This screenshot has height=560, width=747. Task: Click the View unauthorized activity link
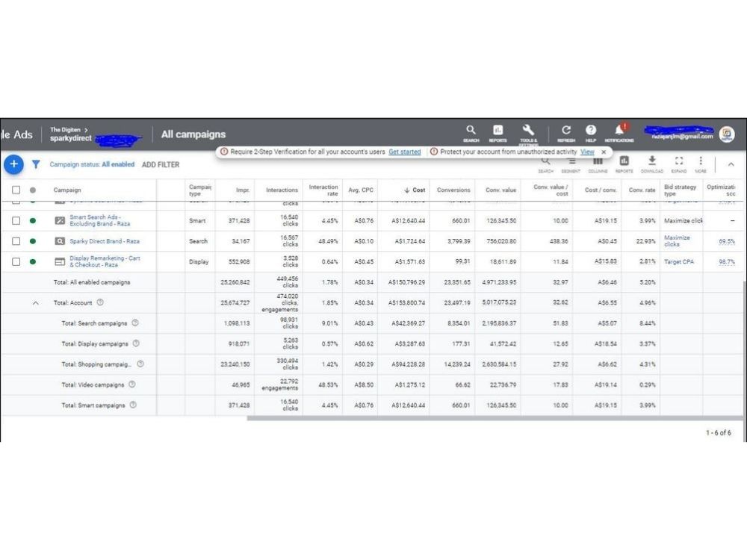click(x=587, y=152)
